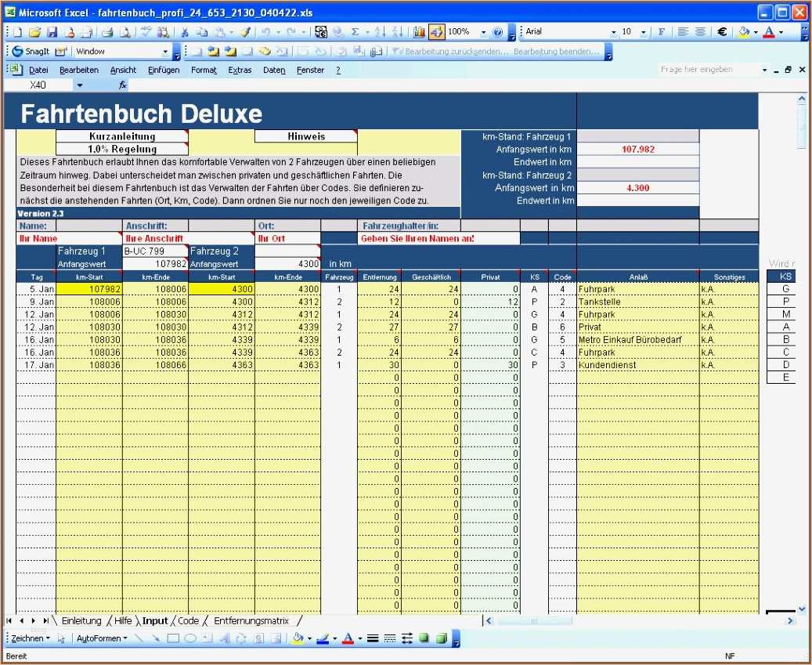Viewport: 812px width, 665px height.
Task: Open the AutoFormen dropdown menu
Action: 101,638
